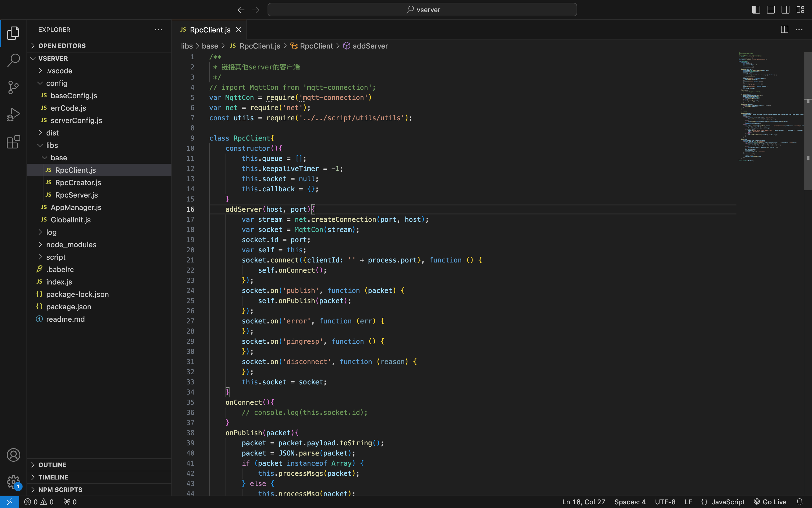812x508 pixels.
Task: Collapse the libs folder
Action: 99,145
